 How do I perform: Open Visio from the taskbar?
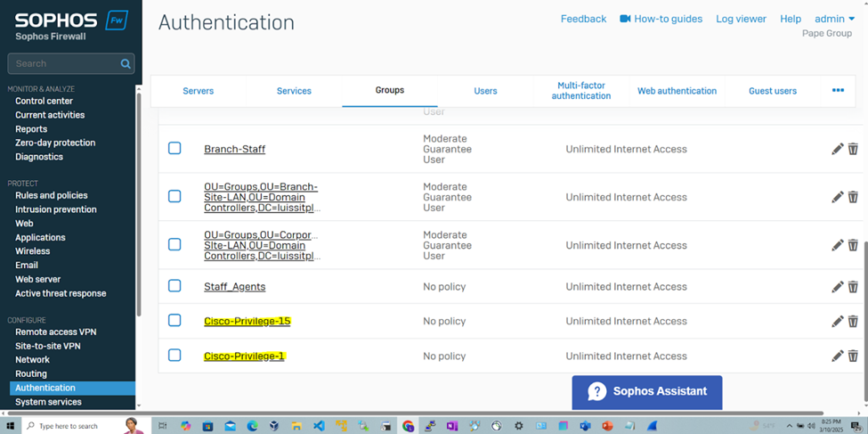tap(585, 426)
